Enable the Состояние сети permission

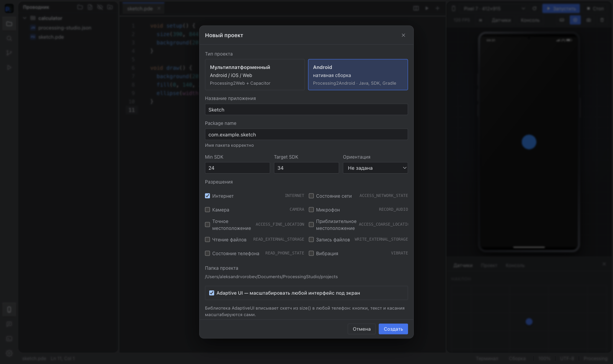[311, 196]
